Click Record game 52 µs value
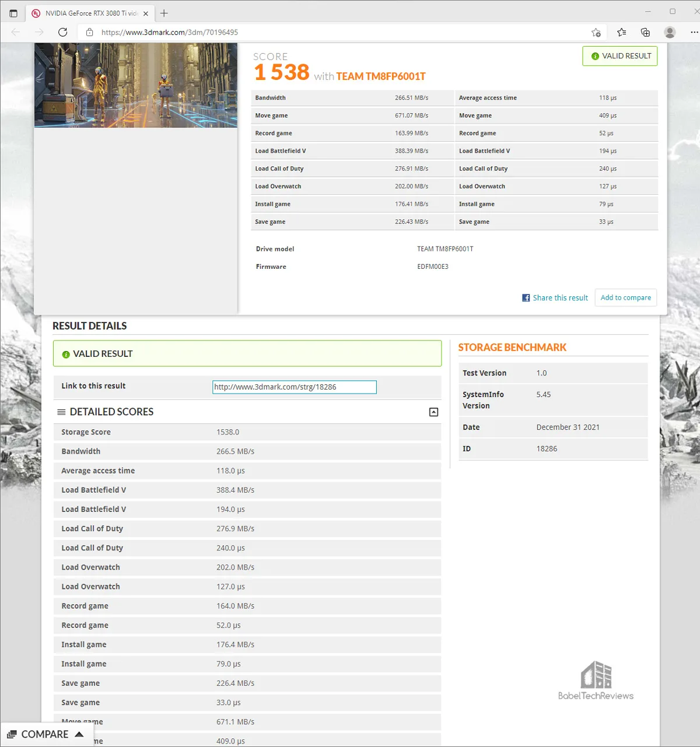Image resolution: width=700 pixels, height=747 pixels. coord(606,133)
